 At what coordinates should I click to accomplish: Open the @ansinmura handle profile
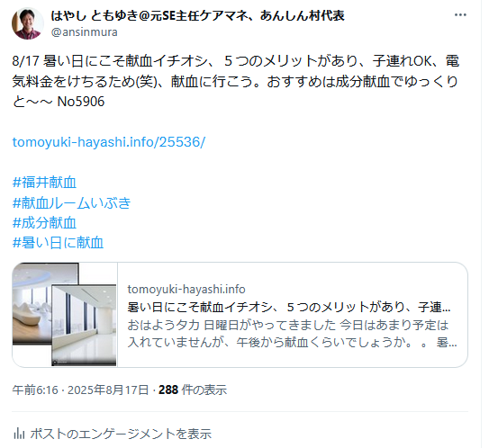point(85,32)
